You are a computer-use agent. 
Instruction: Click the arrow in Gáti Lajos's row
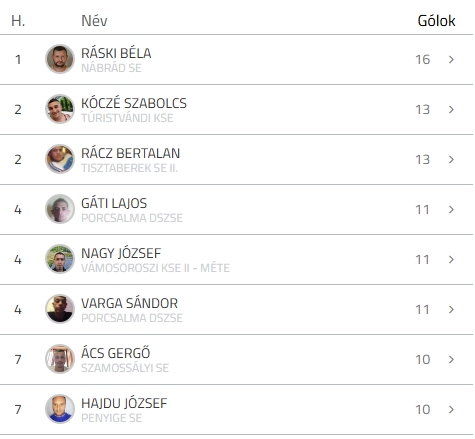pos(451,209)
